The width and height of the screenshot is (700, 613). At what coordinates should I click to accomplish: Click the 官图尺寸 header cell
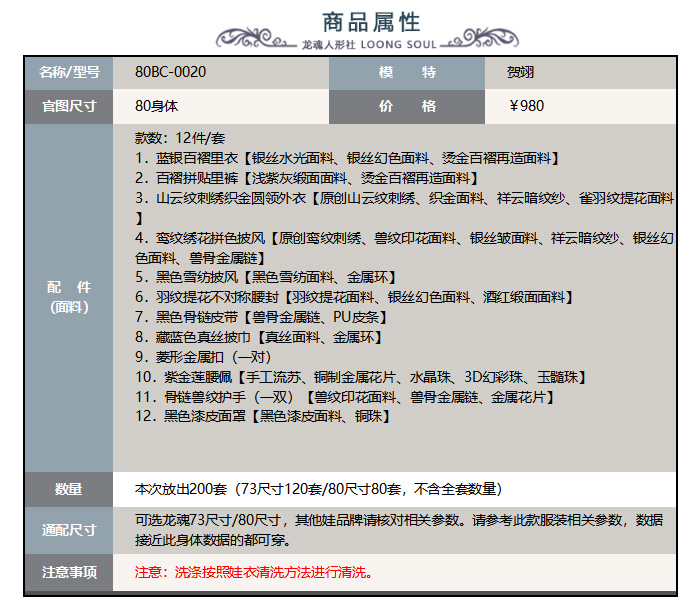tap(69, 106)
